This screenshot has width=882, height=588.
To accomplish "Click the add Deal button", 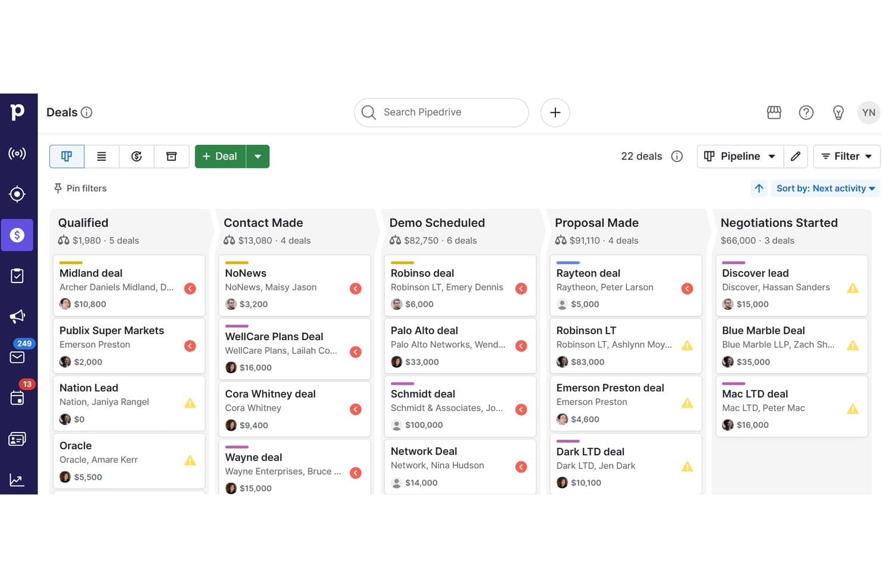I will [x=220, y=156].
